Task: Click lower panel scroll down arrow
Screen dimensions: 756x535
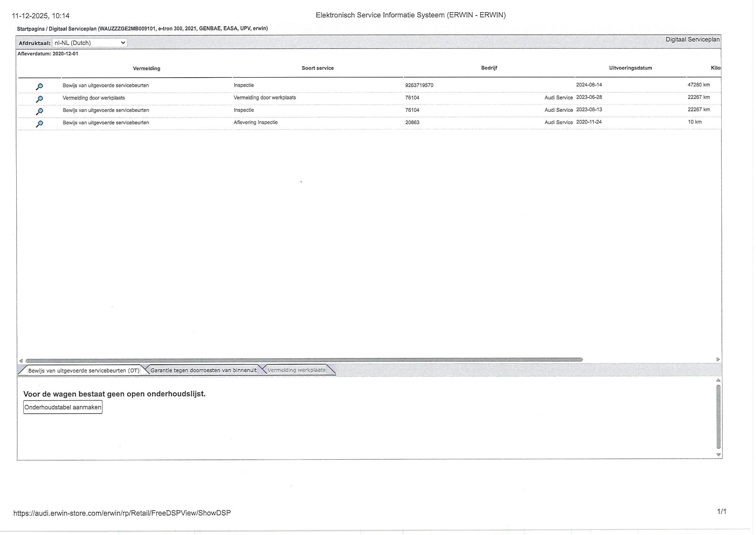Action: click(718, 455)
